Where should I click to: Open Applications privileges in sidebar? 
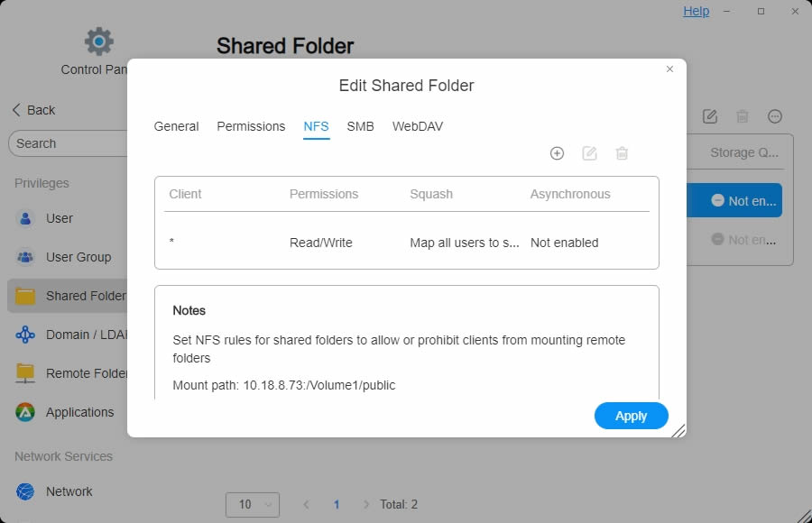[79, 412]
